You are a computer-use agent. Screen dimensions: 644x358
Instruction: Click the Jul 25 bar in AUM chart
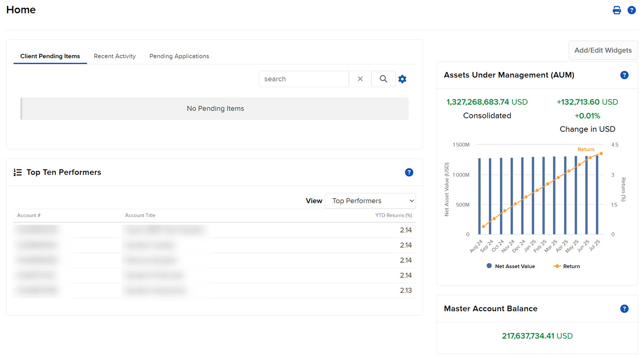597,195
